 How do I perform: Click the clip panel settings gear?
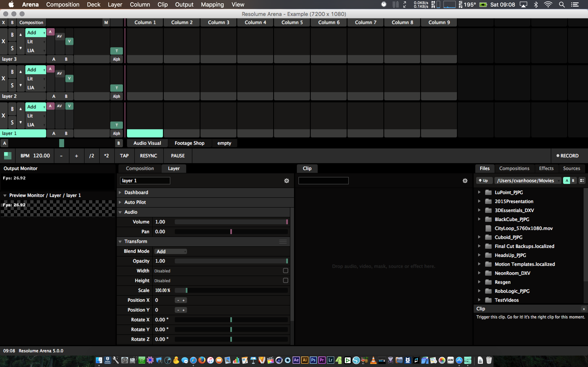465,181
